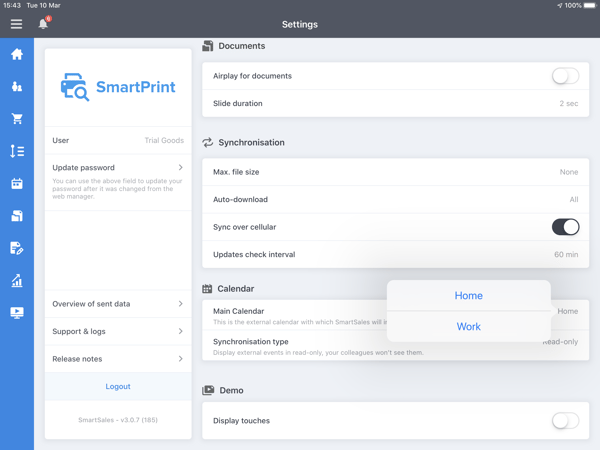Open Overview of sent data
Viewport: 600px width, 450px height.
[118, 304]
